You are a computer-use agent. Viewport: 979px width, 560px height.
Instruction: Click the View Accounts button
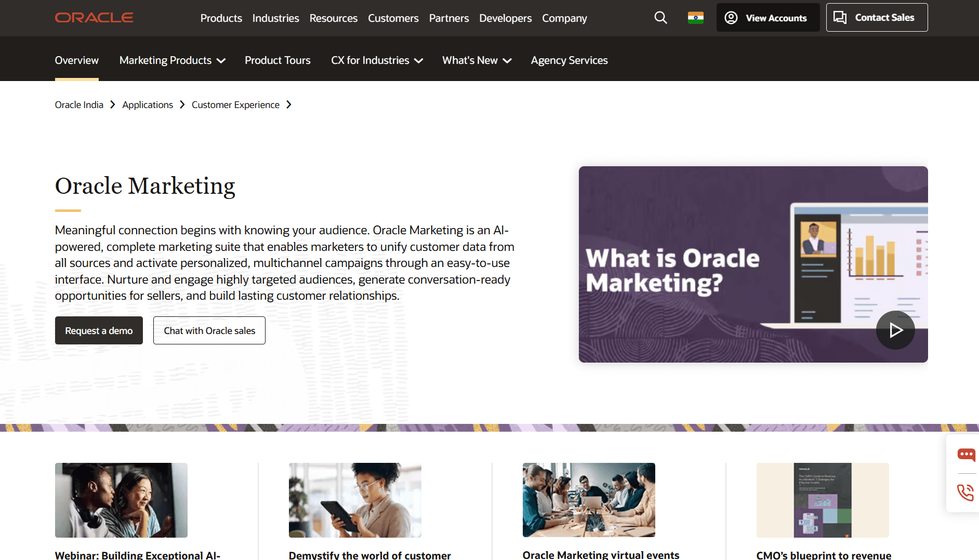(x=768, y=18)
